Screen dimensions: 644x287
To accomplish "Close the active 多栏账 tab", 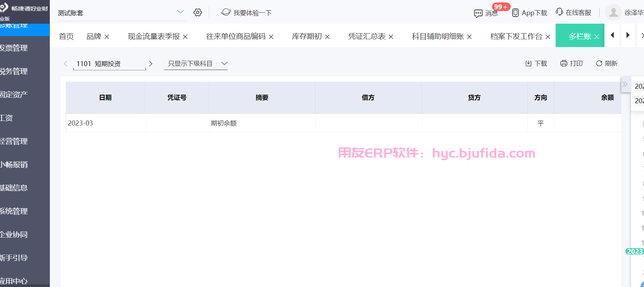I will 597,37.
